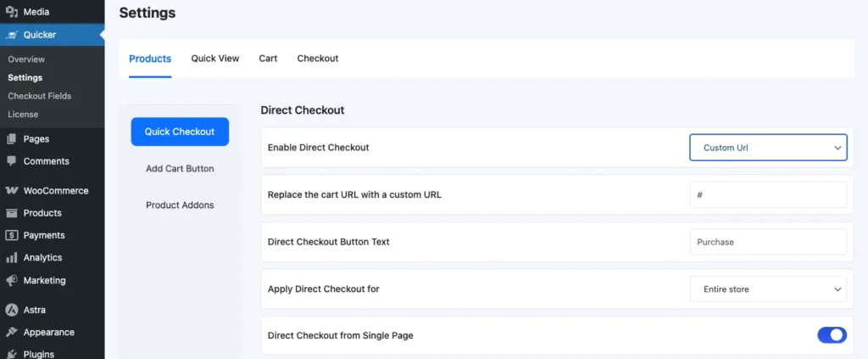Click the Payments dollar icon
Viewport: 868px width, 359px height.
coord(12,235)
